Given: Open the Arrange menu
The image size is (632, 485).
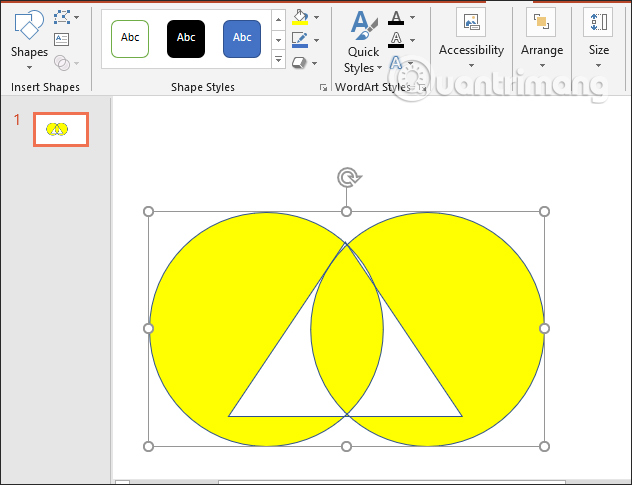Looking at the screenshot, I should click(x=542, y=39).
